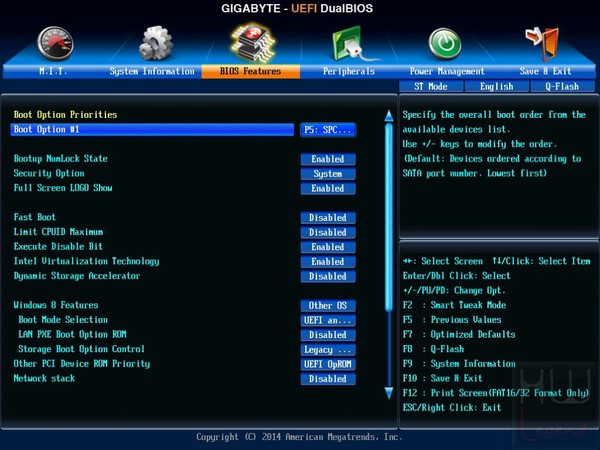600x450 pixels.
Task: Open the M.I.T. tab
Action: pyautogui.click(x=53, y=71)
